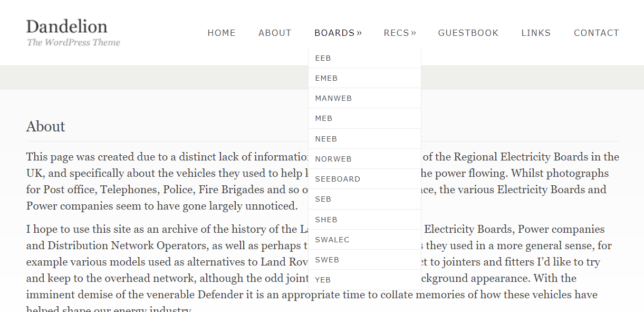Select SEEBOARD from the Boards list
The image size is (644, 312).
tap(364, 179)
